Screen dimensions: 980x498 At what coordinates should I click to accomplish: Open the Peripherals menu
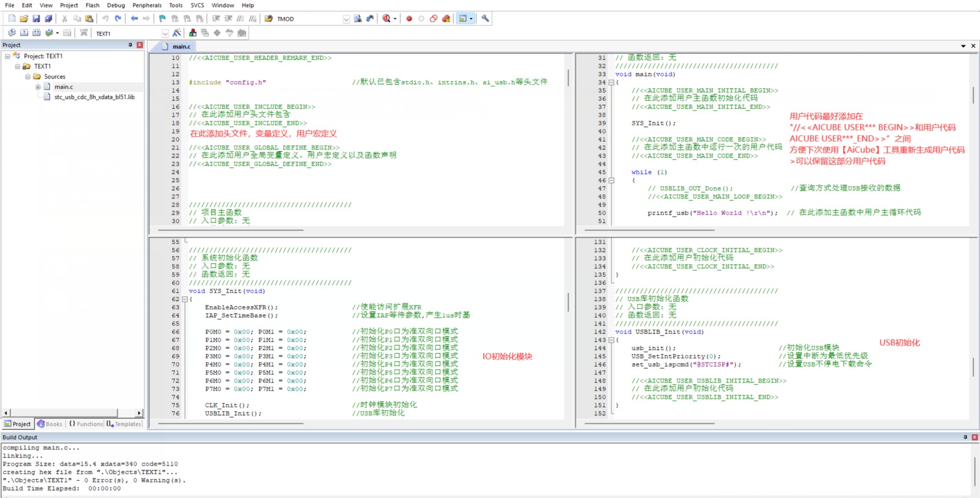click(x=147, y=5)
